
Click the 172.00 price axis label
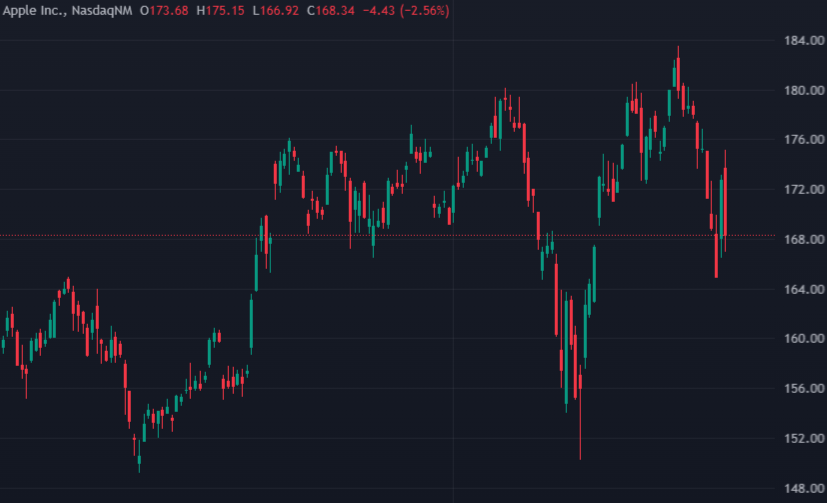[x=804, y=189]
